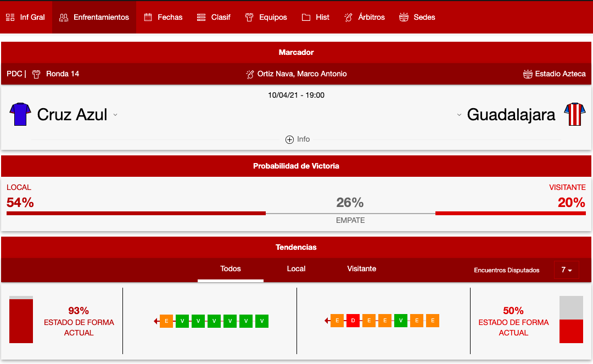The width and height of the screenshot is (593, 364).
Task: Expand the Guadalajara team dropdown arrow
Action: click(x=459, y=115)
